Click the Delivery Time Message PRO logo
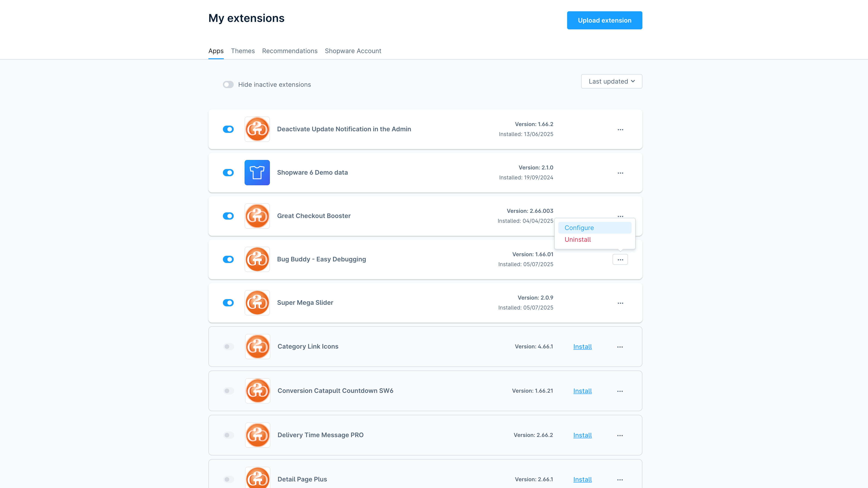Viewport: 868px width, 488px height. click(257, 435)
